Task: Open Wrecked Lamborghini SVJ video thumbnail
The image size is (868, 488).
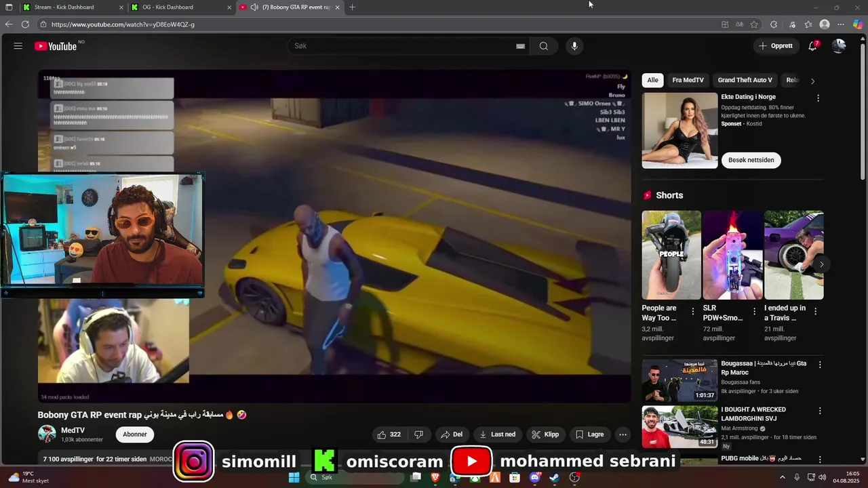Action: click(x=679, y=426)
